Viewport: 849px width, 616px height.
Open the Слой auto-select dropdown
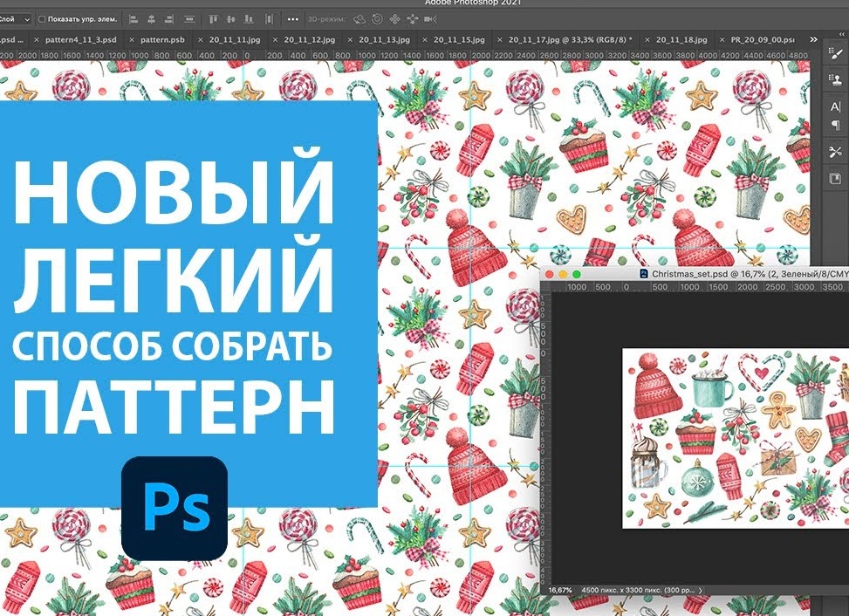[15, 19]
